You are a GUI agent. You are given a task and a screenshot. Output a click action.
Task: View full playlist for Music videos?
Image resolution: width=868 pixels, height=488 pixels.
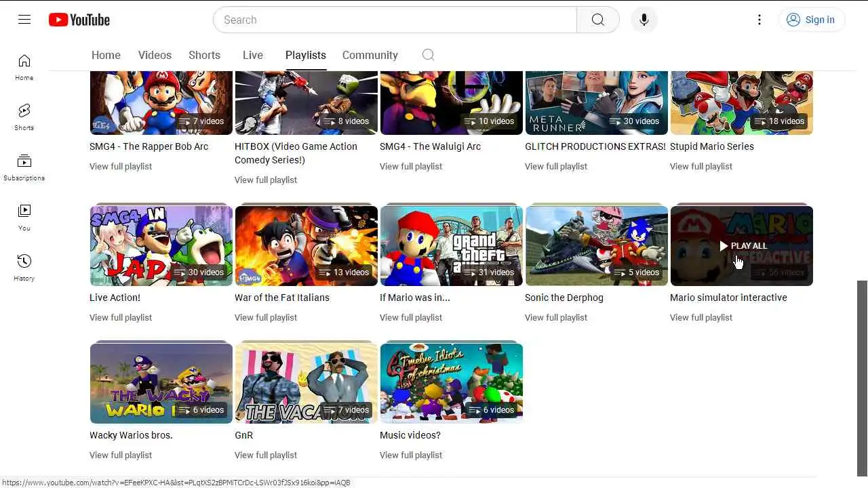tap(411, 455)
